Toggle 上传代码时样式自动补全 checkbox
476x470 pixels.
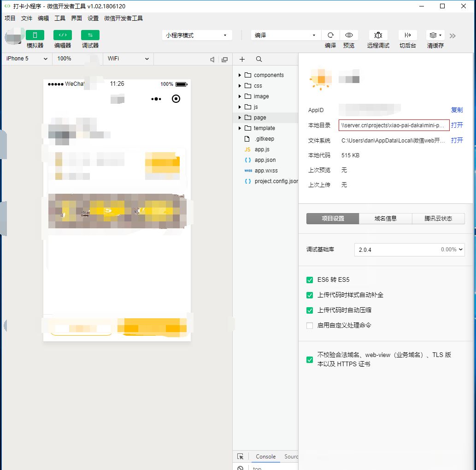[x=310, y=295]
